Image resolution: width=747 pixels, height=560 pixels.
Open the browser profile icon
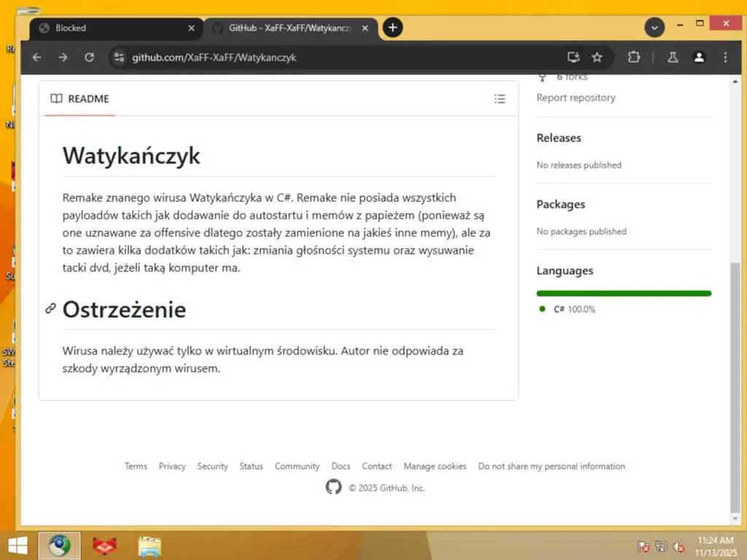[699, 58]
